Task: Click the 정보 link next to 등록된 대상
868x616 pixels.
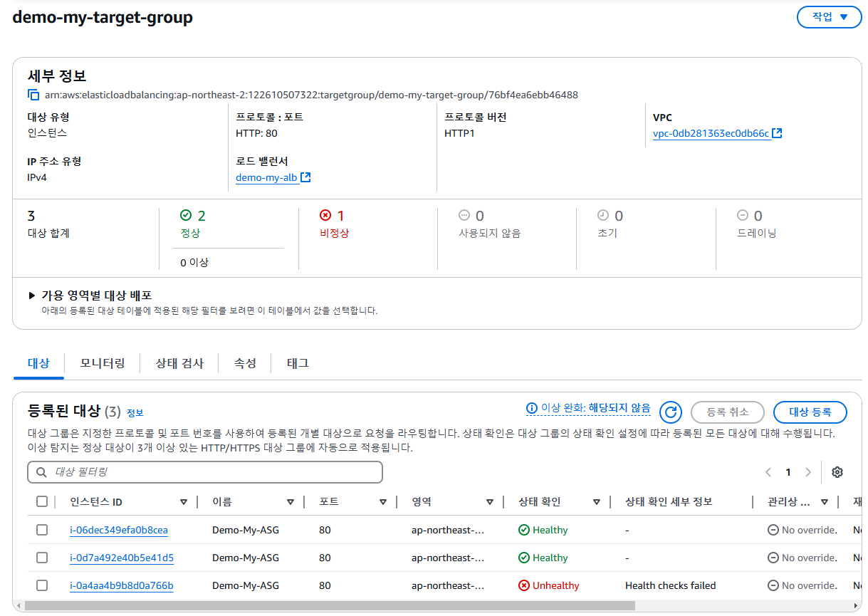Action: coord(135,412)
